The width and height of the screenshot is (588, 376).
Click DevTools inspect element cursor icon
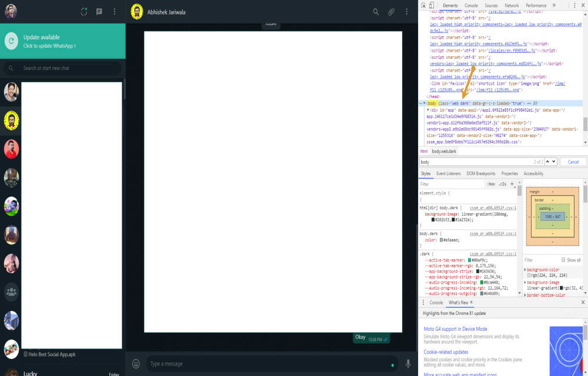pyautogui.click(x=423, y=5)
